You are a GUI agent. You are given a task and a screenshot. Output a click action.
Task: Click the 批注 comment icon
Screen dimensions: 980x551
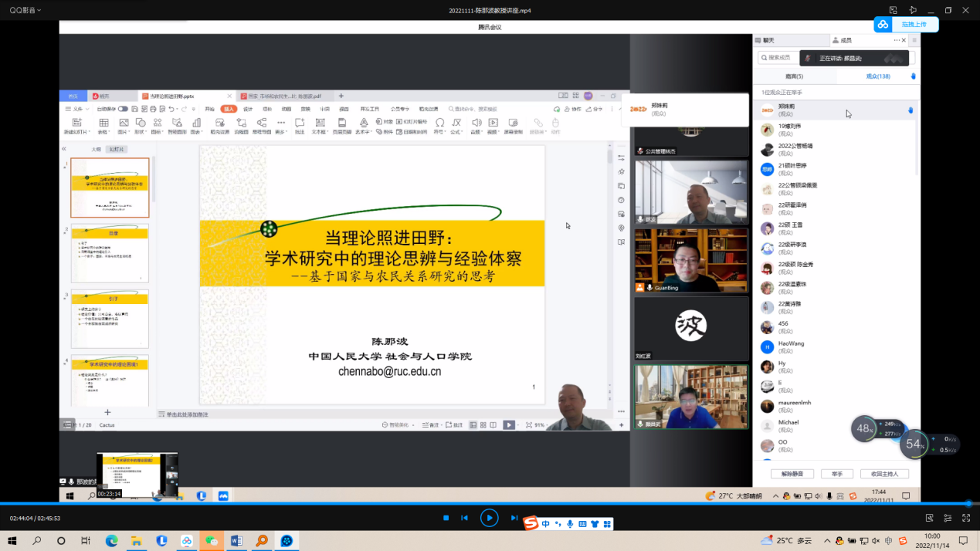point(299,126)
